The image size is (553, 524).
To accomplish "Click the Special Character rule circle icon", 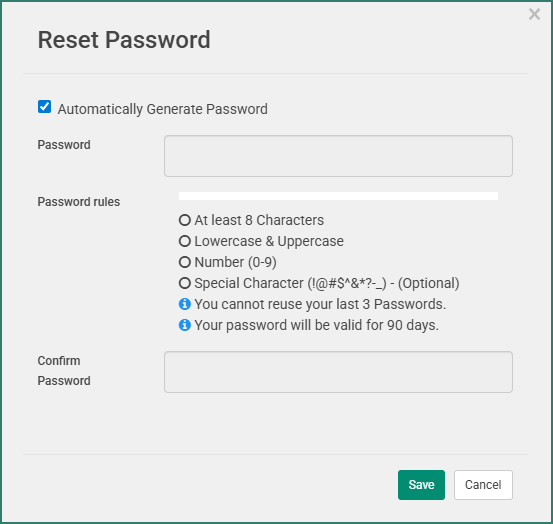I will coord(184,283).
